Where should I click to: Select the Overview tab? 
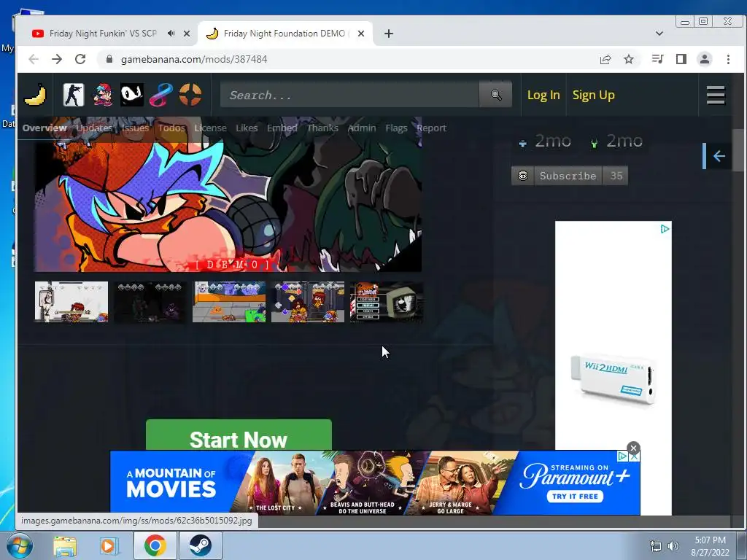click(44, 128)
